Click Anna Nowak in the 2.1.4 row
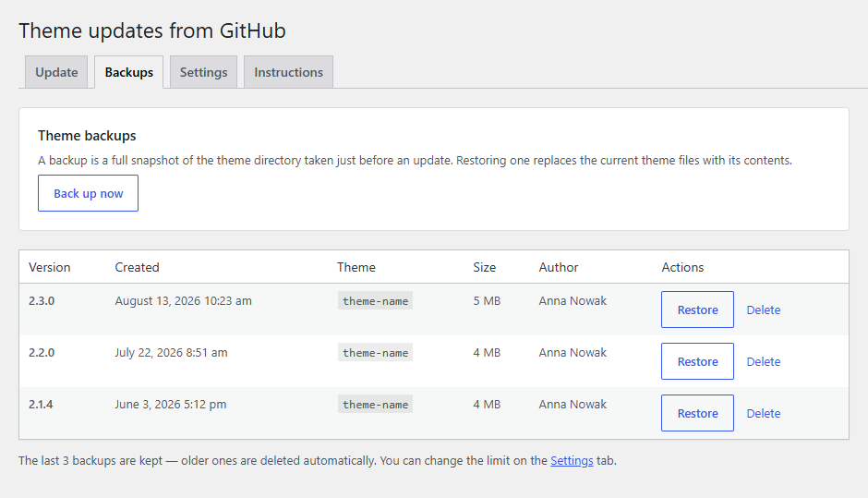 573,405
